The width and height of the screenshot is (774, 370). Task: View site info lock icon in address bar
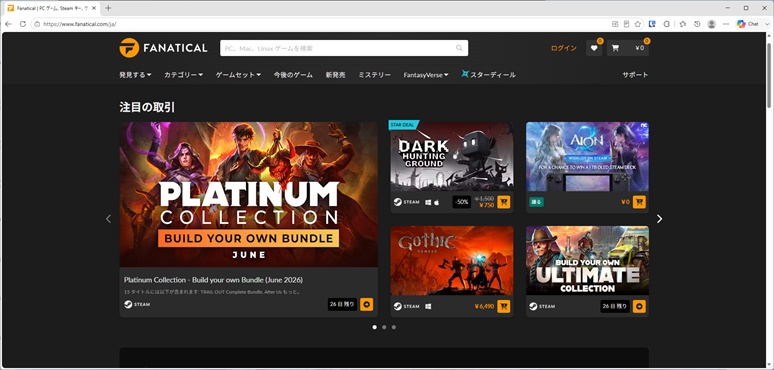[37, 24]
